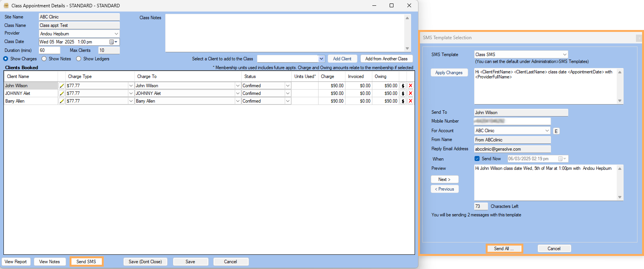Open the Select a Client to add dropdown
The image size is (644, 269).
click(x=321, y=59)
